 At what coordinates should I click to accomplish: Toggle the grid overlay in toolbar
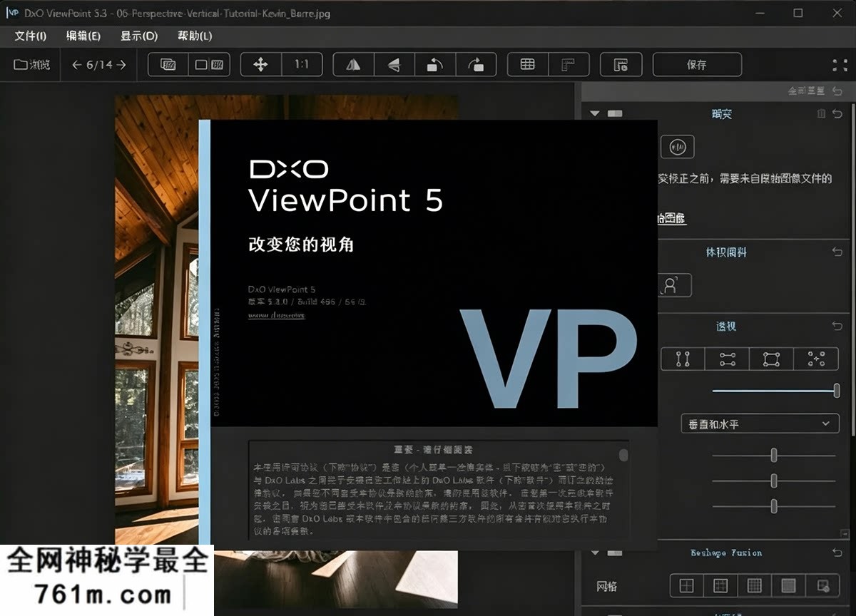pyautogui.click(x=528, y=65)
